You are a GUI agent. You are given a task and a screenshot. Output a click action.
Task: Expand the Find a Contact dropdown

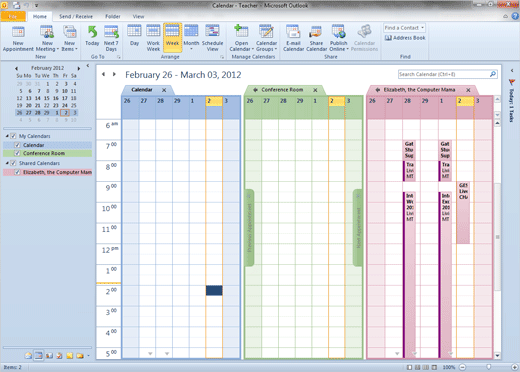point(422,28)
